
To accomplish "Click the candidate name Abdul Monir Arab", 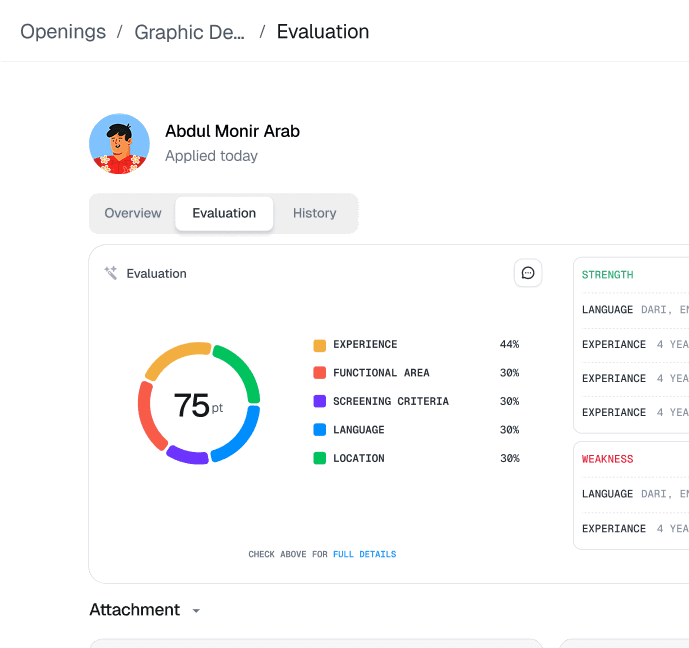I will (x=232, y=131).
